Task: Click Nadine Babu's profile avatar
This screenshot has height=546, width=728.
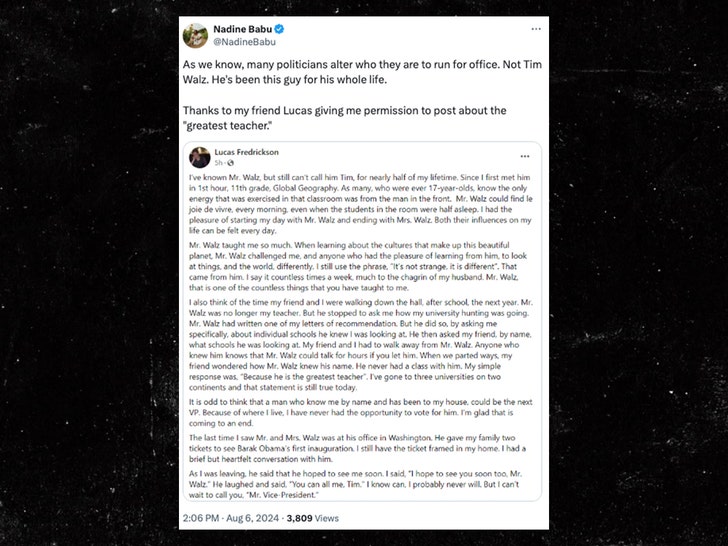Action: tap(195, 35)
